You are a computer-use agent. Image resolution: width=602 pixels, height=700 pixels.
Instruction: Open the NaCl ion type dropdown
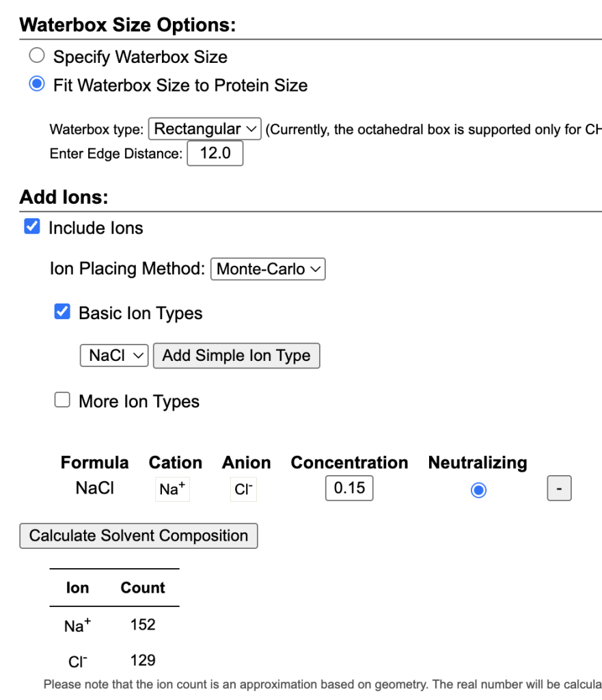(114, 355)
